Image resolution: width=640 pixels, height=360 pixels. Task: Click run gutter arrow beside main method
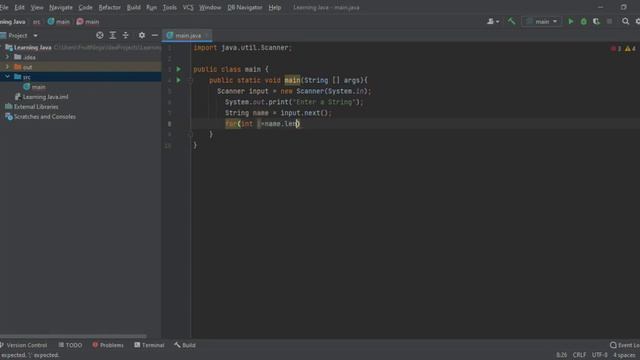pos(179,80)
